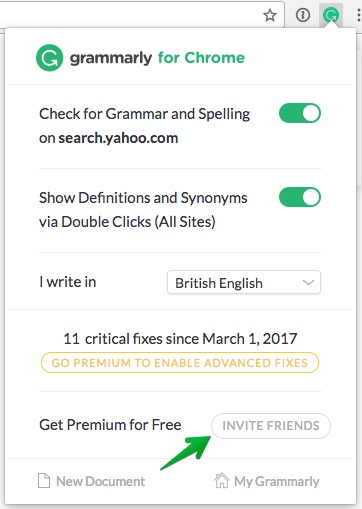Click the green Grammarly G logo
The image size is (362, 509).
tap(49, 58)
